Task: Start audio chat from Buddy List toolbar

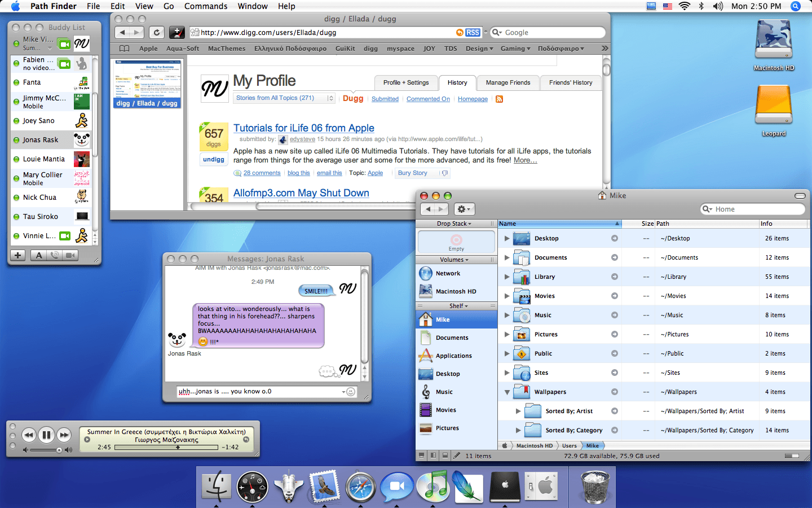Action: (x=55, y=255)
